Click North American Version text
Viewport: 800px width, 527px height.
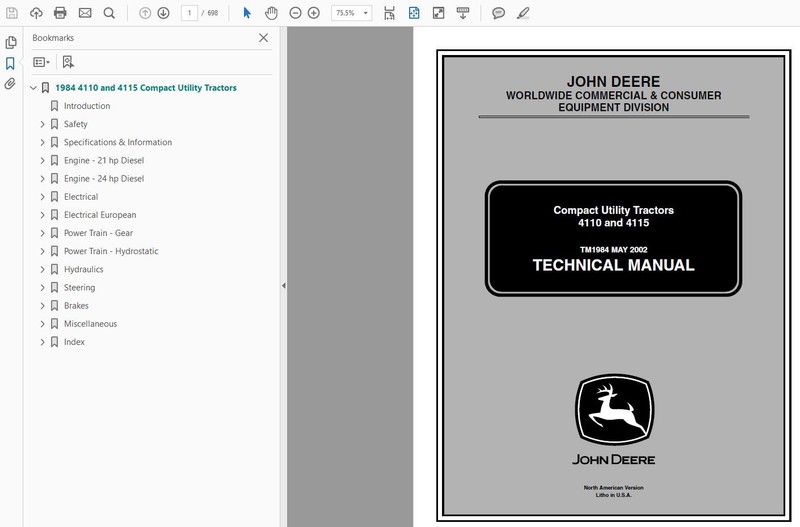[614, 488]
